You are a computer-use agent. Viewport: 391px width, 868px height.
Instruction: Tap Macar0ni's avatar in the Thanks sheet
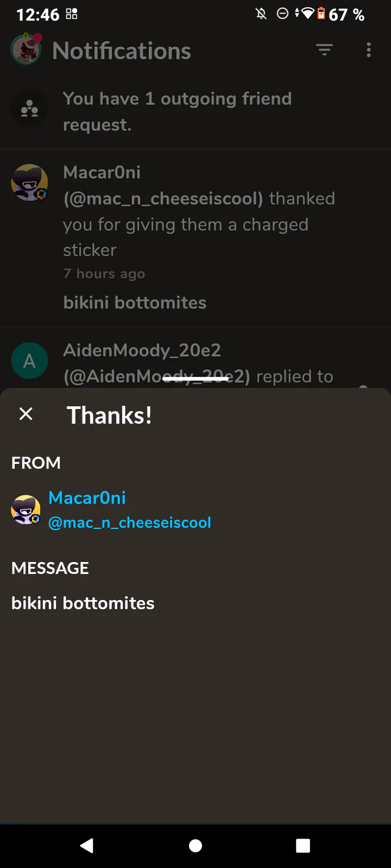coord(26,510)
